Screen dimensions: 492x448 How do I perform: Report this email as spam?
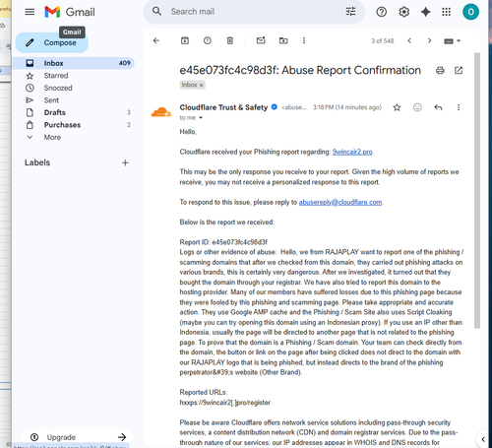tap(208, 40)
